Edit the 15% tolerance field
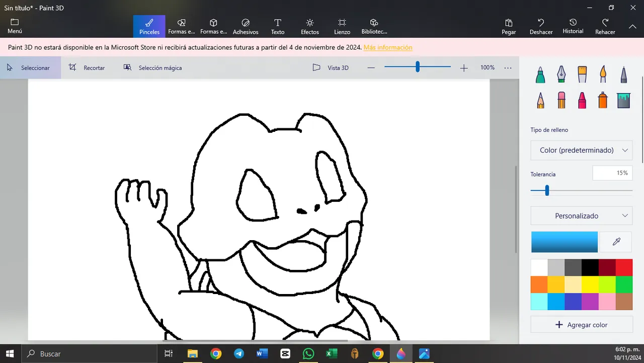The image size is (644, 363). tap(612, 173)
